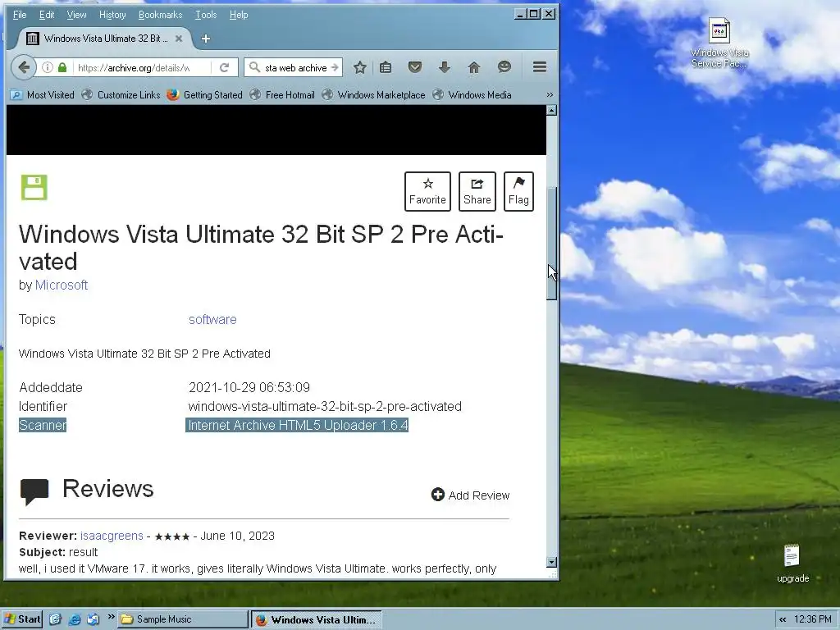Open a new tab with plus button
Viewport: 840px width, 630px height.
coord(206,39)
